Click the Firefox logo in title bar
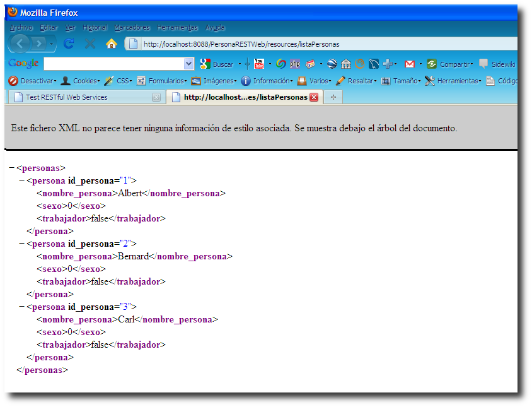 [x=13, y=12]
